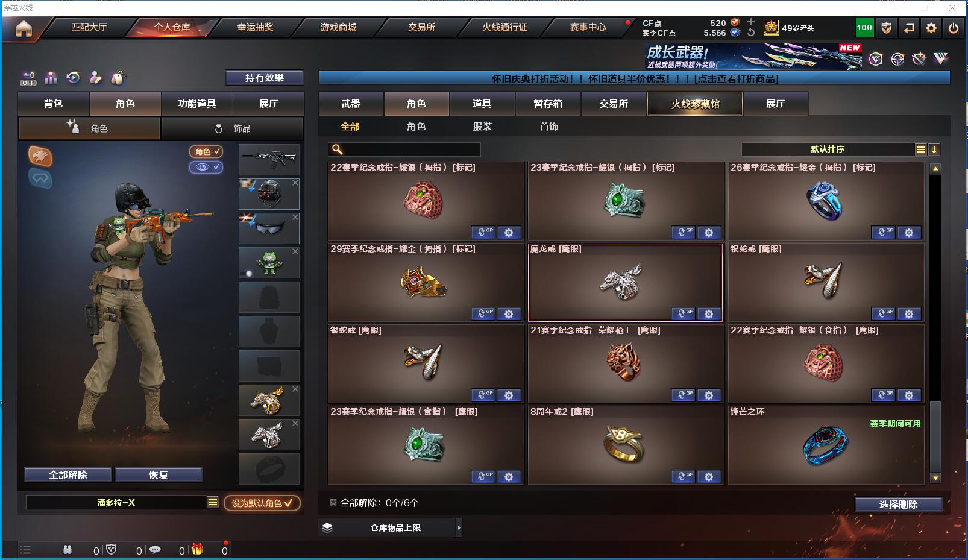Click the orange return arrow icon
The width and height of the screenshot is (968, 560).
pos(909,28)
